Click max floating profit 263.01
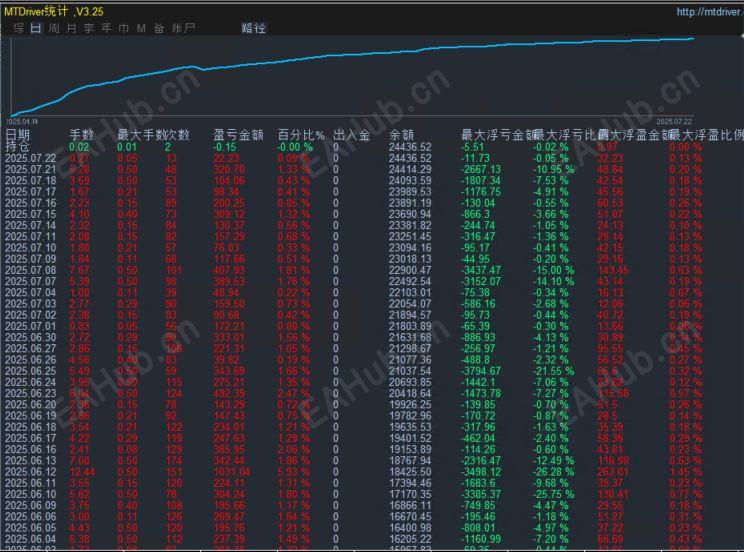744x552 pixels. [x=613, y=472]
